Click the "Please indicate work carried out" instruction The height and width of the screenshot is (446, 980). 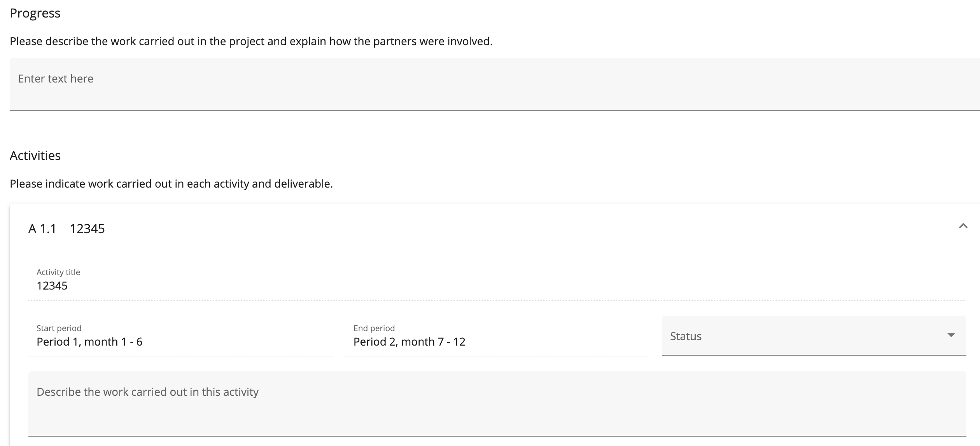click(171, 184)
